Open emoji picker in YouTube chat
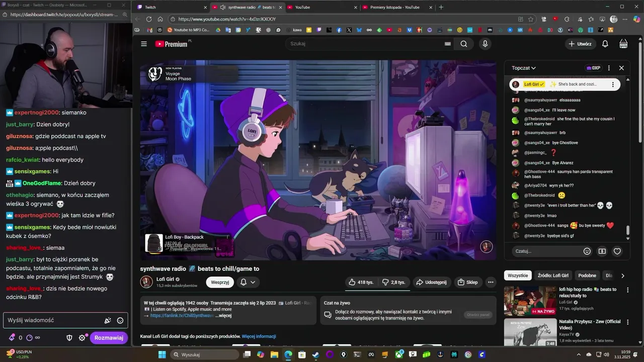The image size is (644, 362). 587,251
